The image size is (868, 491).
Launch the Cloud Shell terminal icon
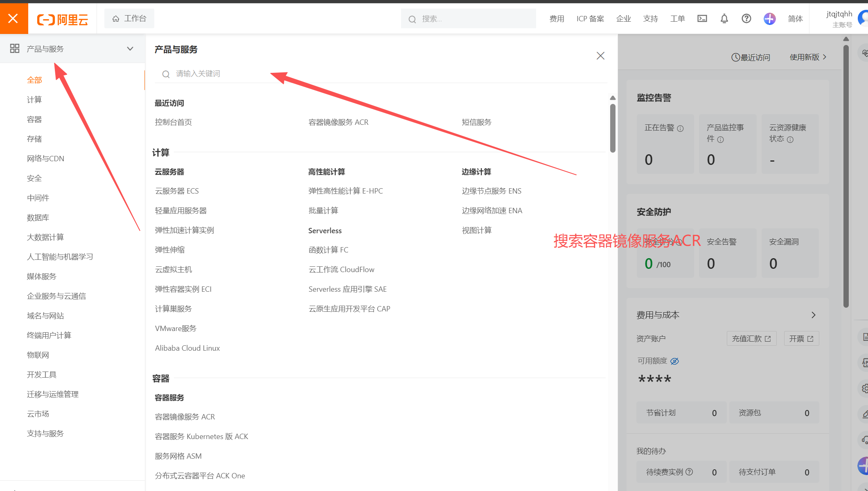pyautogui.click(x=702, y=18)
